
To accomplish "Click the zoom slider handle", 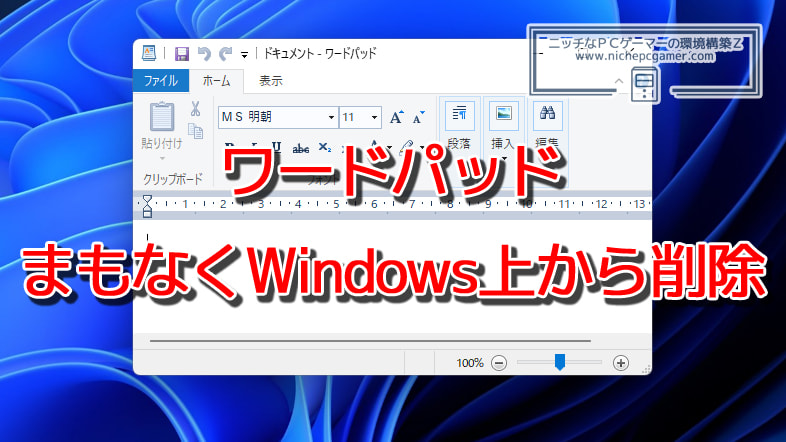I will click(x=560, y=362).
